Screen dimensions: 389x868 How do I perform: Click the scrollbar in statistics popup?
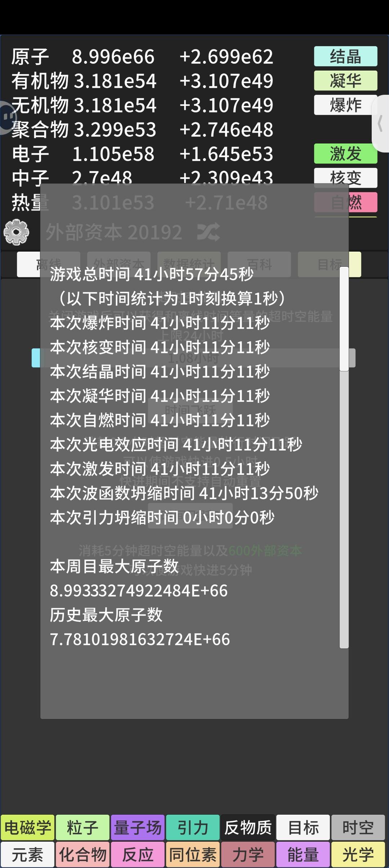344,319
